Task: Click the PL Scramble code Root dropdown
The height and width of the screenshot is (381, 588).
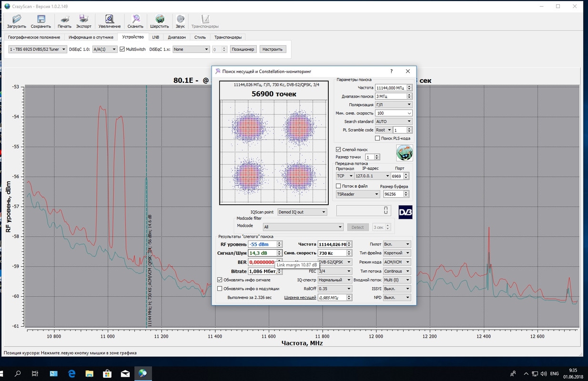Action: coord(383,130)
